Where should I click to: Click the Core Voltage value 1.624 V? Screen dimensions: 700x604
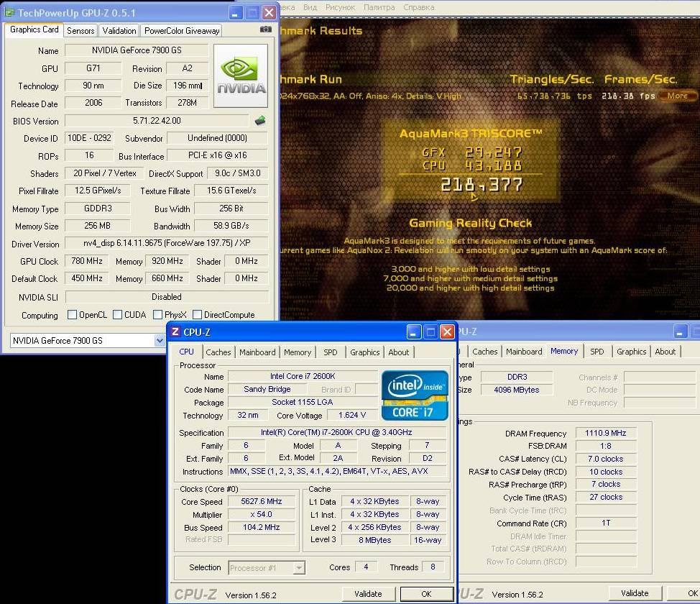coord(351,415)
